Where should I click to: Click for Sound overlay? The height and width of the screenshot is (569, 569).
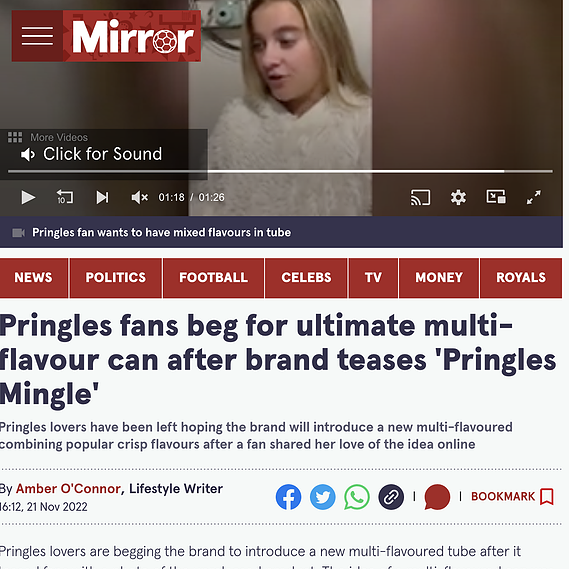pyautogui.click(x=91, y=154)
